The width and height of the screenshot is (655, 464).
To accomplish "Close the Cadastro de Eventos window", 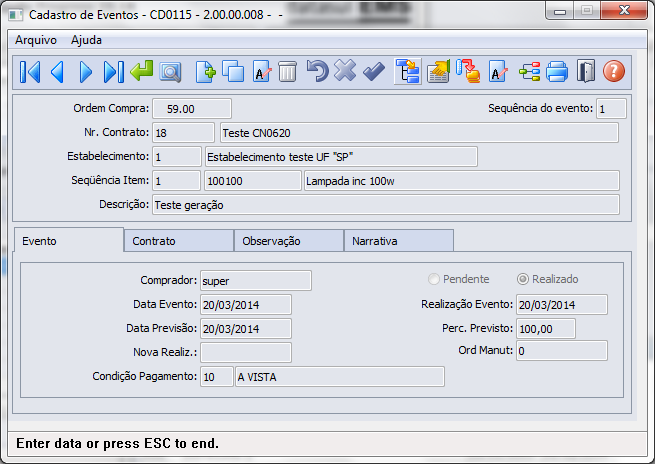I will click(624, 11).
